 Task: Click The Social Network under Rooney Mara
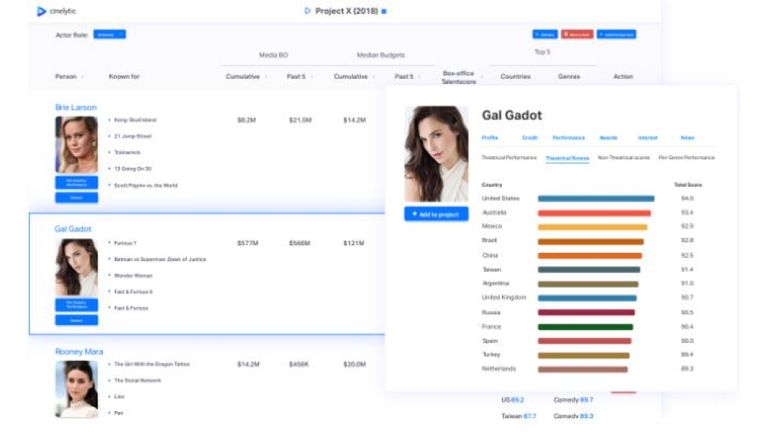[x=137, y=380]
